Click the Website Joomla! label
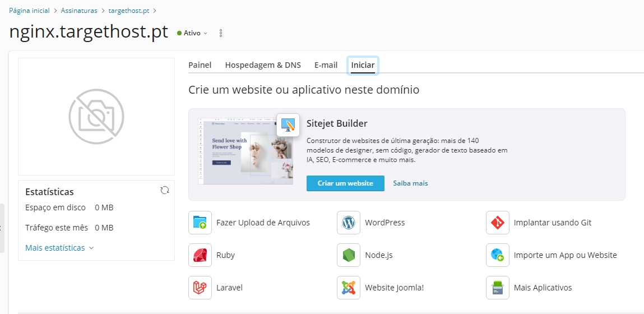Image resolution: width=644 pixels, height=314 pixels. pyautogui.click(x=394, y=288)
